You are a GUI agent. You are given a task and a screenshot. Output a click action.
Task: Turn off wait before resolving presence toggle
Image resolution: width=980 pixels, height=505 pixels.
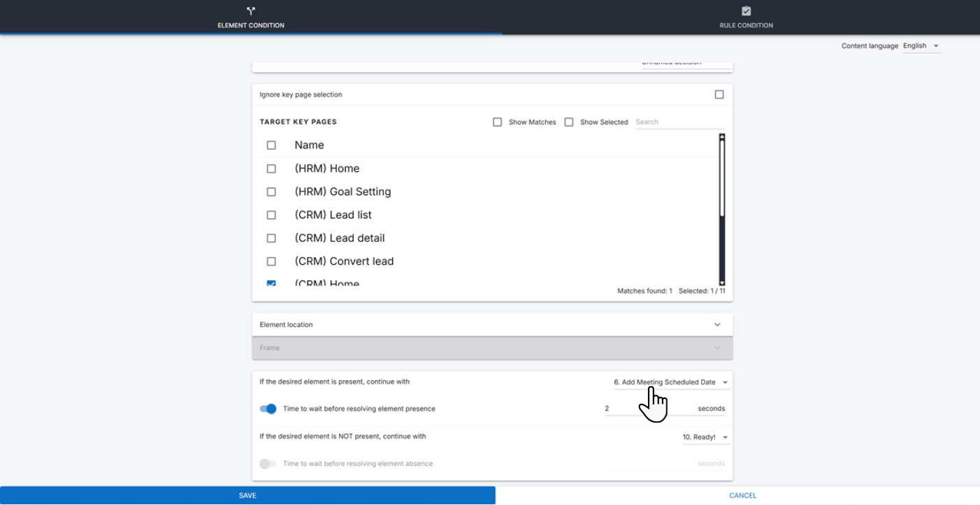[268, 409]
